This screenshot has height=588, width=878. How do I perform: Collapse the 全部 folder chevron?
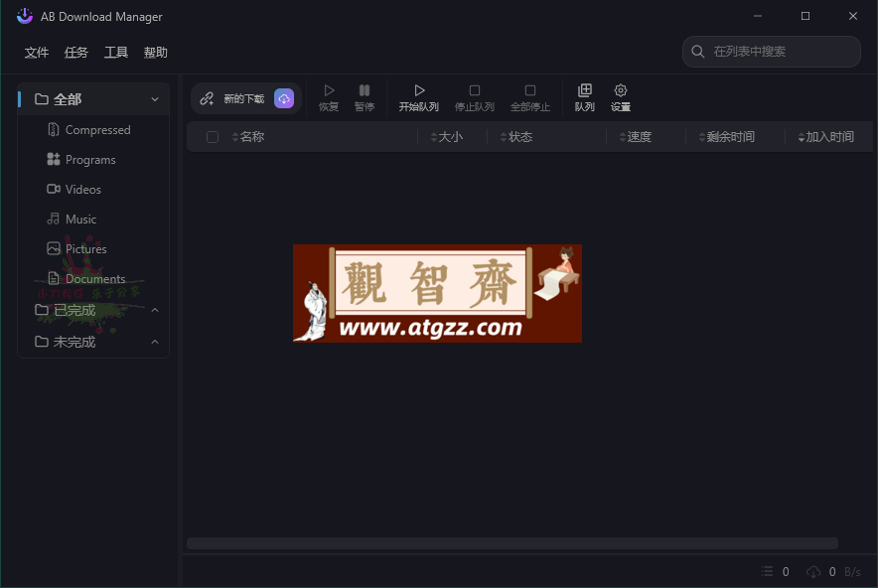[155, 99]
